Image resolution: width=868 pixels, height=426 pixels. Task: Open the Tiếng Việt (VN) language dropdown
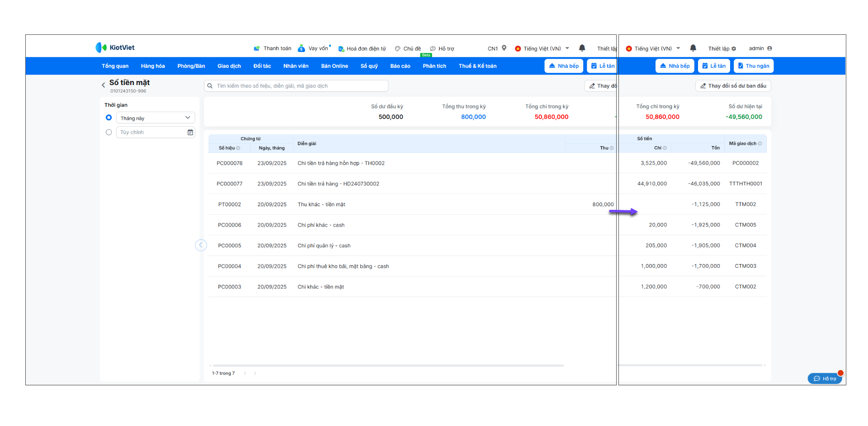click(x=653, y=48)
